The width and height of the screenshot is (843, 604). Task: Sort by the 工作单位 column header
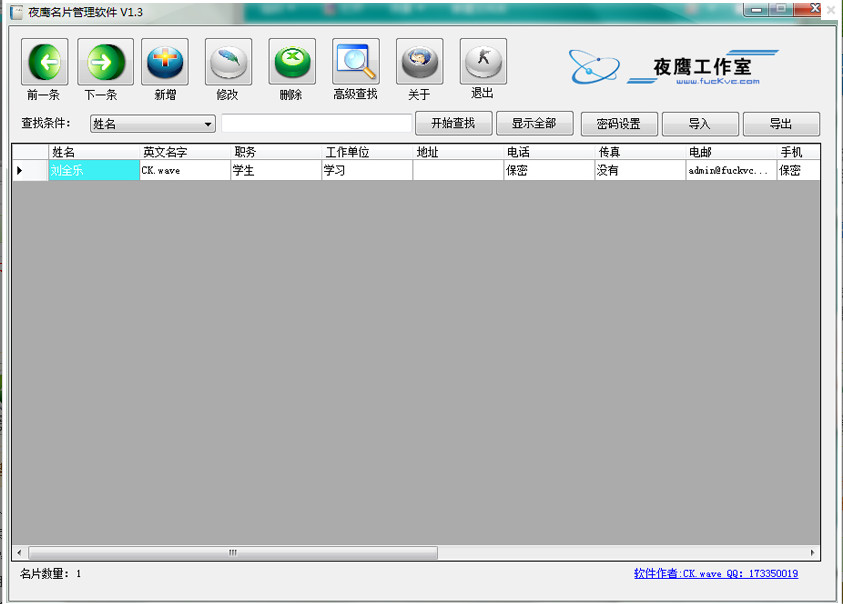coord(367,152)
